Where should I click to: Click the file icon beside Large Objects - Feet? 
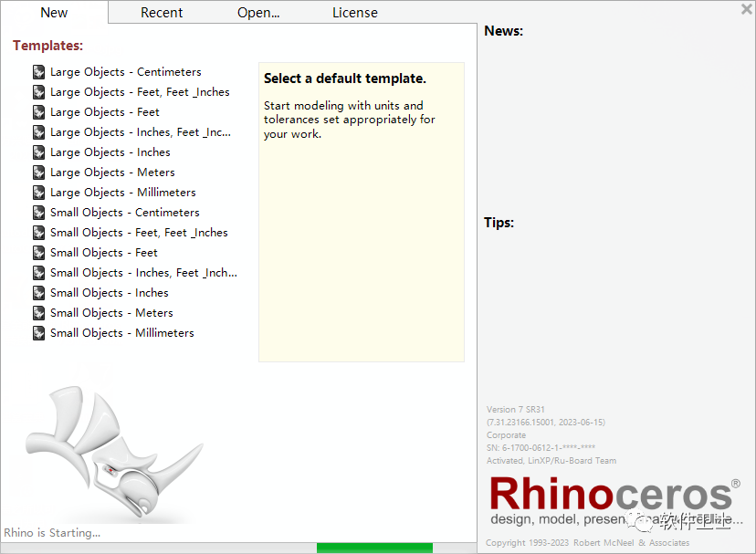point(38,112)
